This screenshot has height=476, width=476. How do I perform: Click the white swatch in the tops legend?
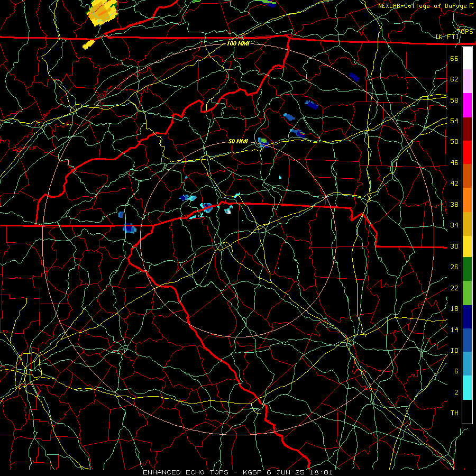point(467,58)
